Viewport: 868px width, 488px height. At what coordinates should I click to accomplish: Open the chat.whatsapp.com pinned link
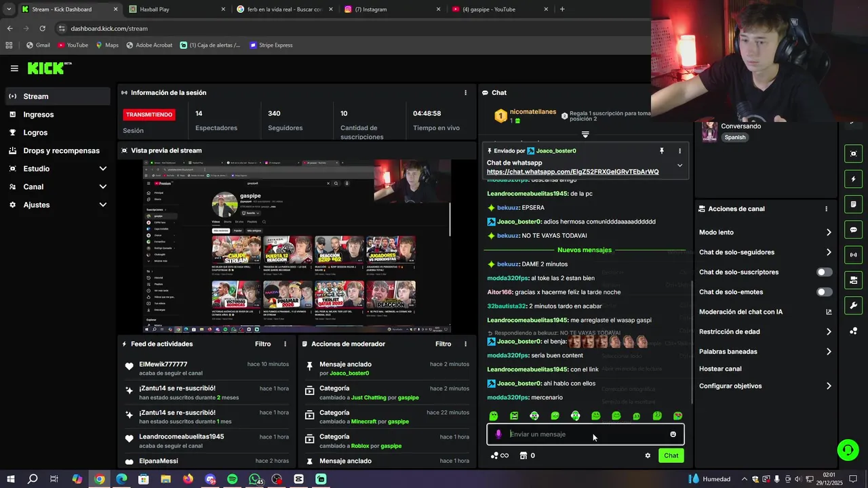(572, 172)
